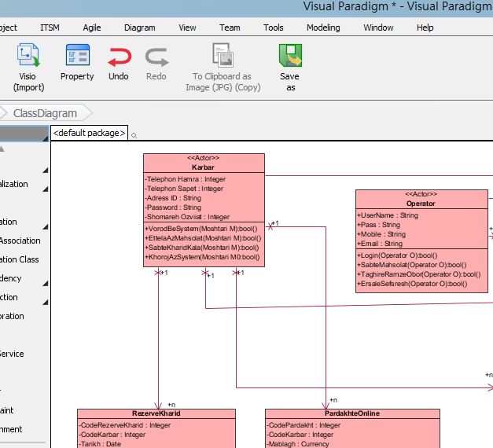Click operation Login(Operator O)
Viewport: 493px width, 448px height.
coord(397,255)
